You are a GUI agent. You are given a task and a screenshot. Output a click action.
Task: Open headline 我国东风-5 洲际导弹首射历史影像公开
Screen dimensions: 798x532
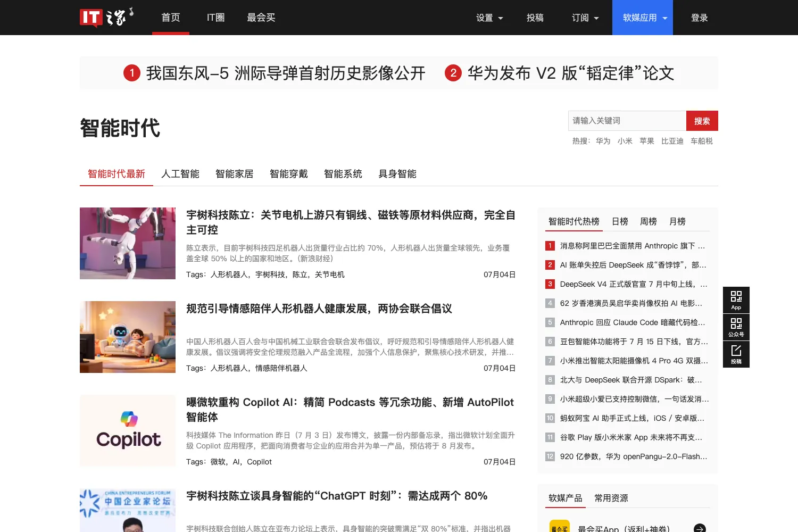pyautogui.click(x=286, y=73)
